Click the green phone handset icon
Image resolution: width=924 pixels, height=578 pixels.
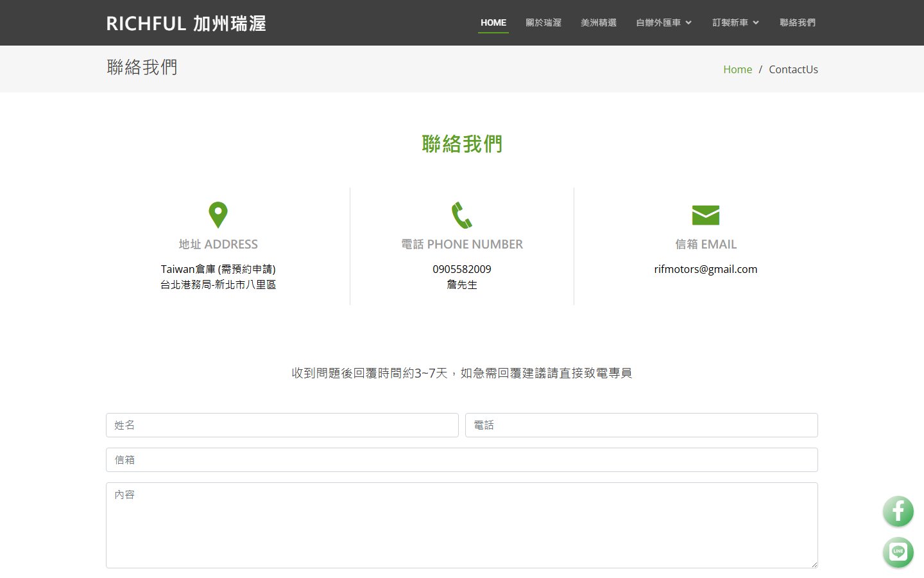[461, 215]
